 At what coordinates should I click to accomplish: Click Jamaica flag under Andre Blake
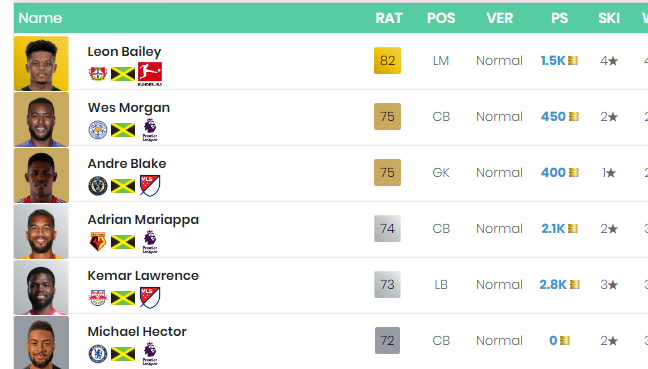click(123, 186)
